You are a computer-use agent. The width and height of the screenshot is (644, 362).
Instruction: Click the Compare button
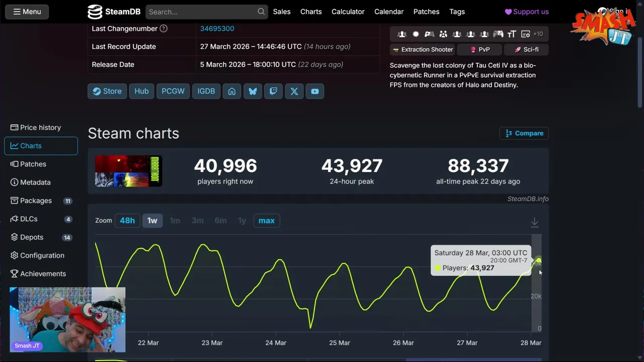pyautogui.click(x=524, y=133)
